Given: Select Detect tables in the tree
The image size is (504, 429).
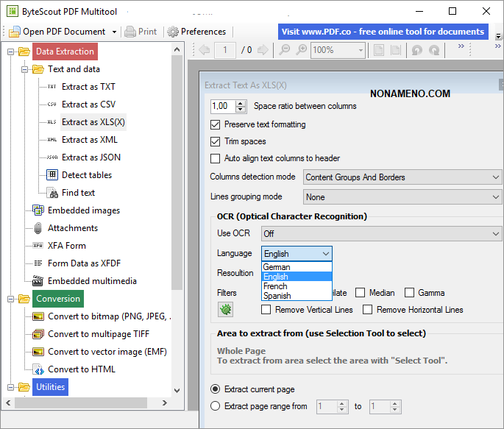Looking at the screenshot, I should point(86,175).
